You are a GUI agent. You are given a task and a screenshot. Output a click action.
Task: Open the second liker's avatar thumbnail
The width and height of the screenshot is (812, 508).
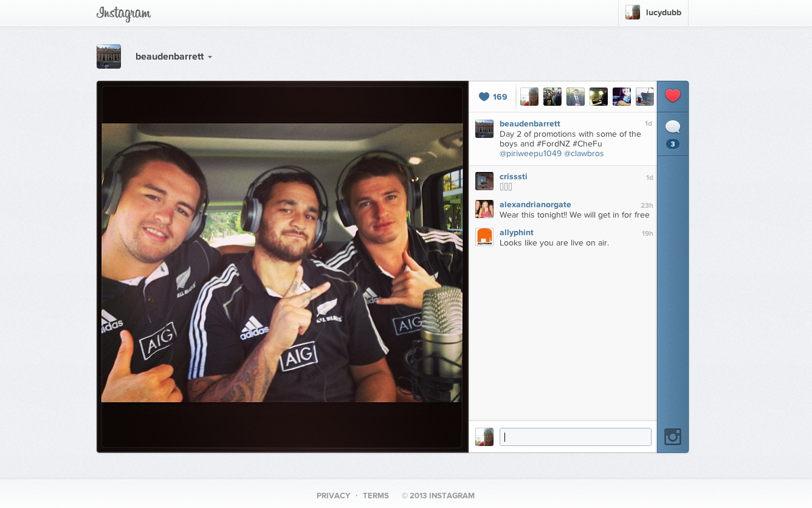pos(552,97)
